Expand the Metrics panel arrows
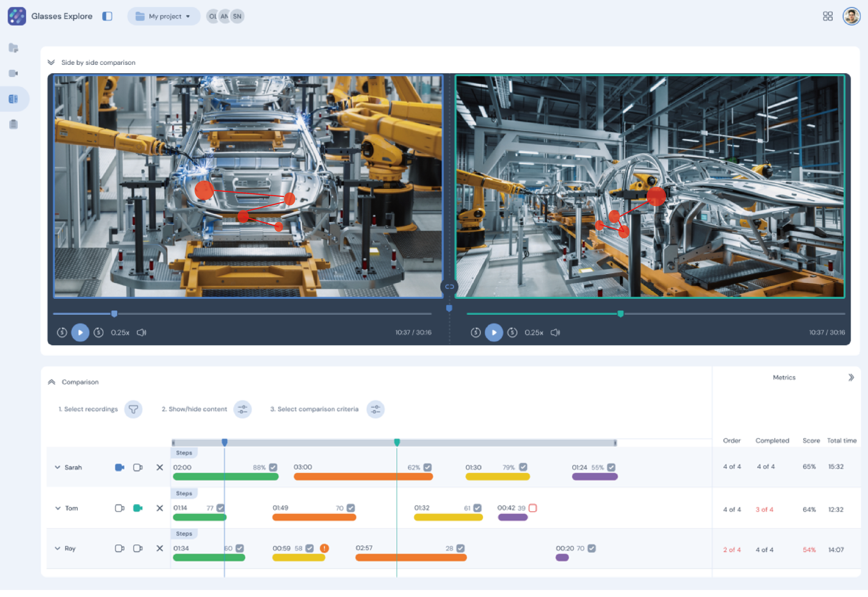This screenshot has width=868, height=597. coord(851,378)
